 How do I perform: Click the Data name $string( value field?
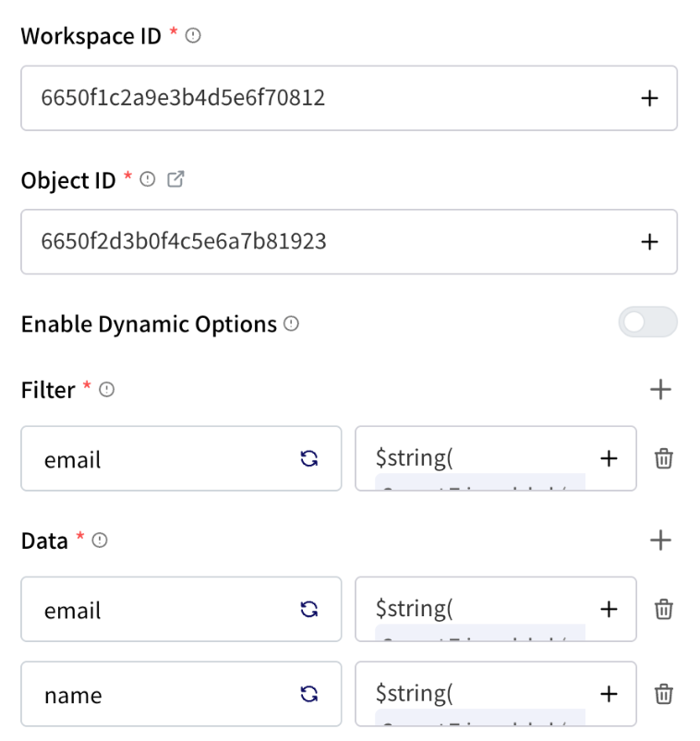496,694
